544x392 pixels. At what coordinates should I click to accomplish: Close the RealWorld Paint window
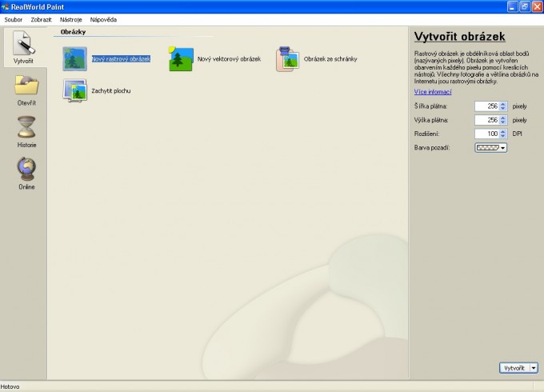[x=537, y=6]
